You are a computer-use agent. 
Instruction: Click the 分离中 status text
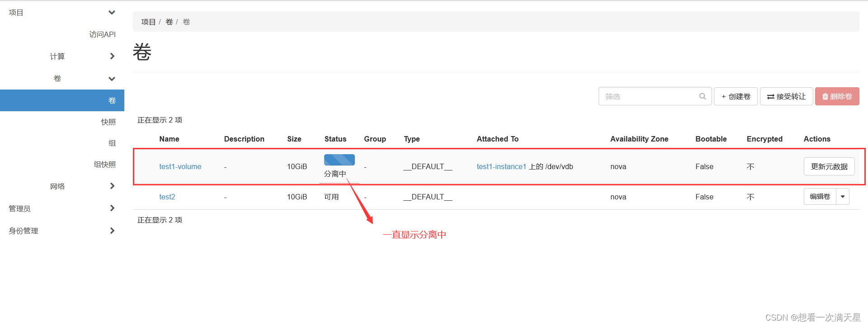(335, 174)
